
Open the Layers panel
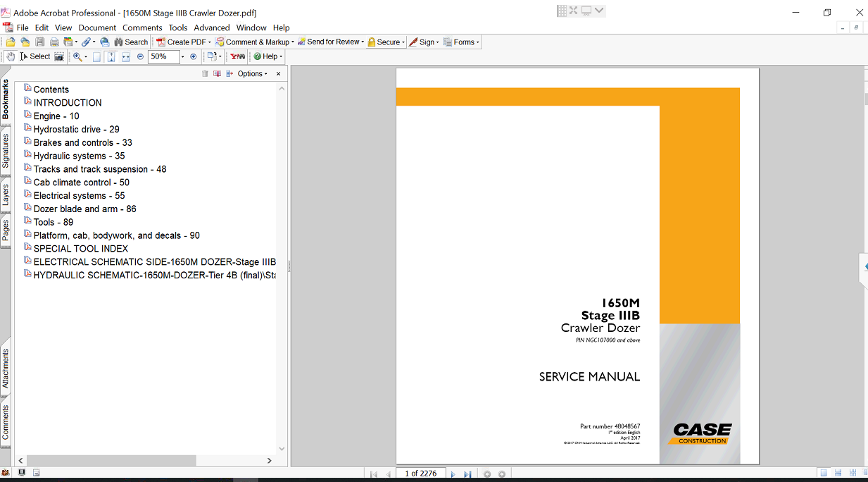click(6, 191)
